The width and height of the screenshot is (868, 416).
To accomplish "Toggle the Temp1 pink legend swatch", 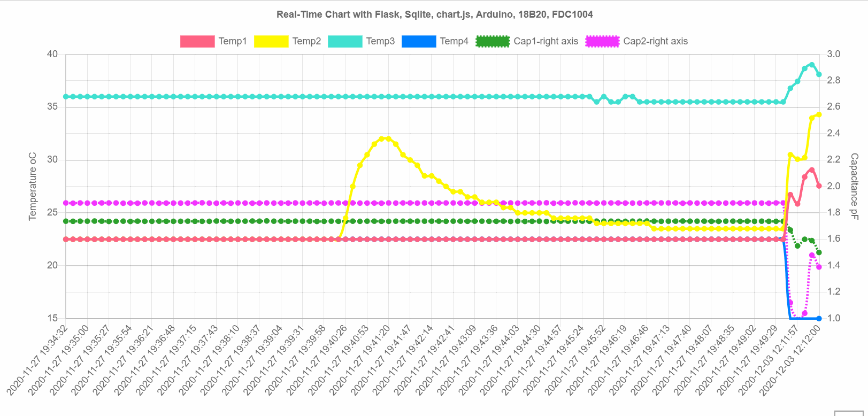I will [197, 41].
